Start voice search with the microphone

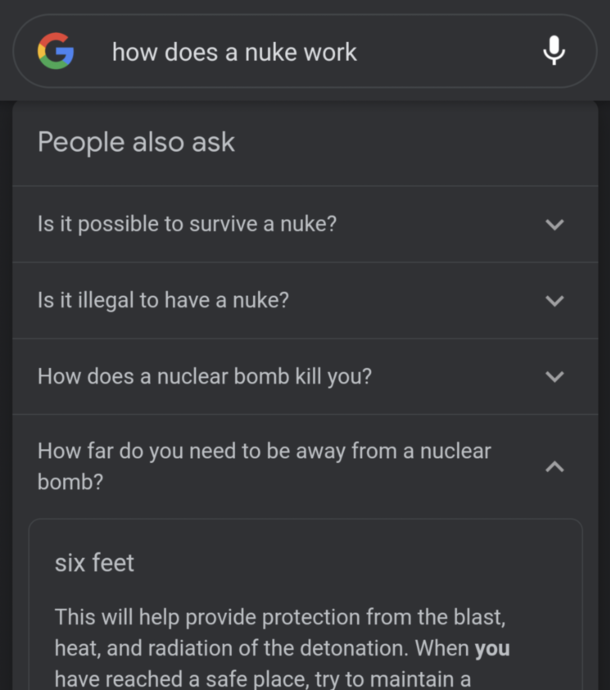554,51
